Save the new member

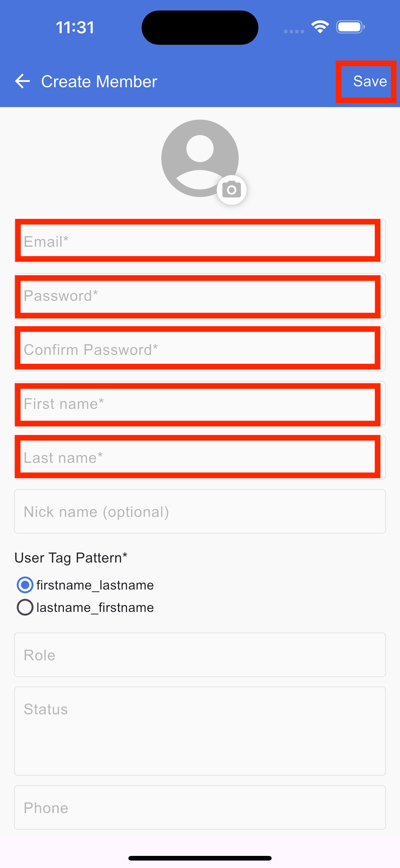point(370,81)
